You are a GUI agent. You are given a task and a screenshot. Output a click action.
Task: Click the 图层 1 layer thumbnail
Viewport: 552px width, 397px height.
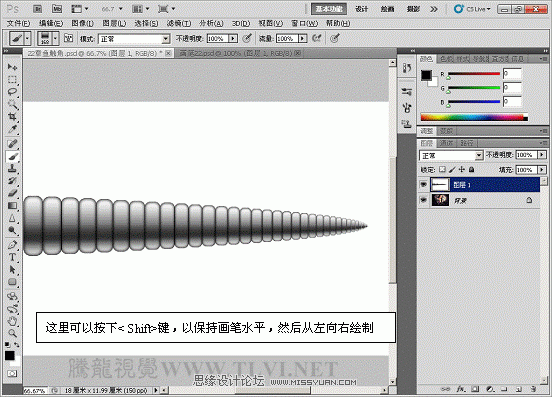coord(440,184)
